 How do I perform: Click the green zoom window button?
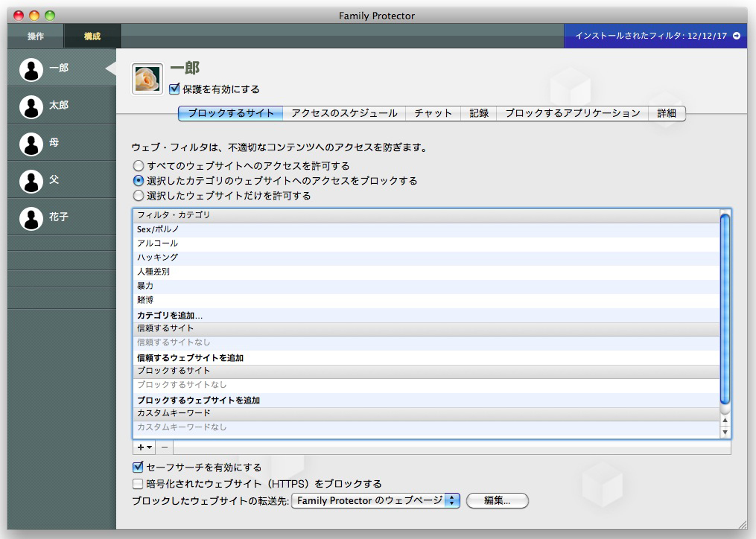pyautogui.click(x=50, y=16)
